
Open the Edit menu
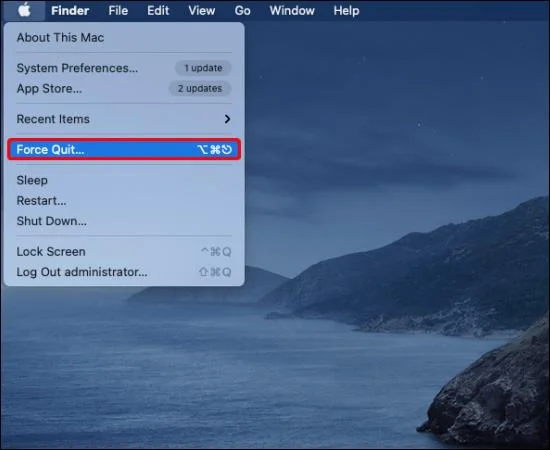(x=158, y=11)
